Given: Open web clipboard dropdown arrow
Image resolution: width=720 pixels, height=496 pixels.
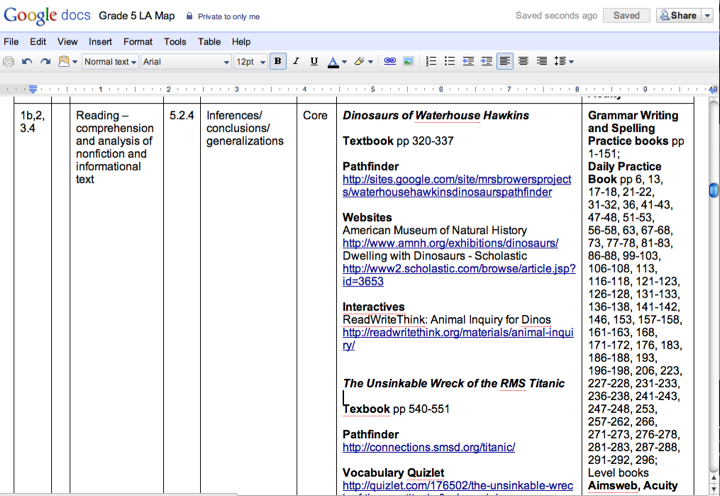Looking at the screenshot, I should (x=74, y=62).
